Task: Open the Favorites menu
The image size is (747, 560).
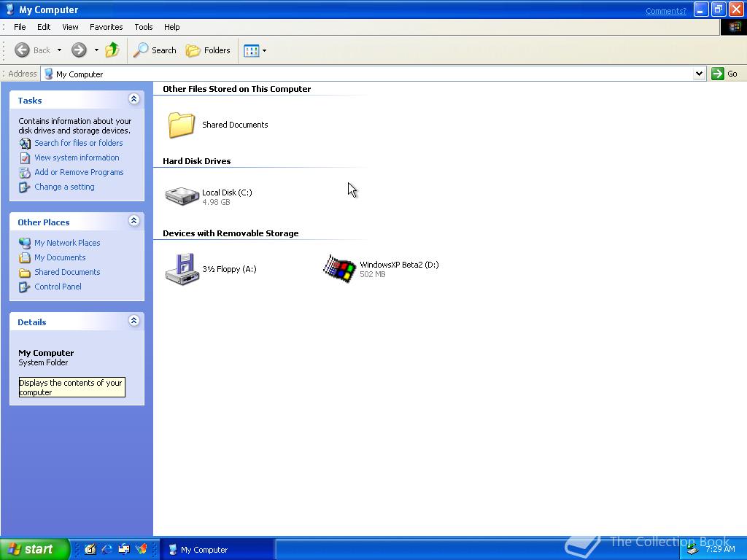Action: click(x=107, y=27)
